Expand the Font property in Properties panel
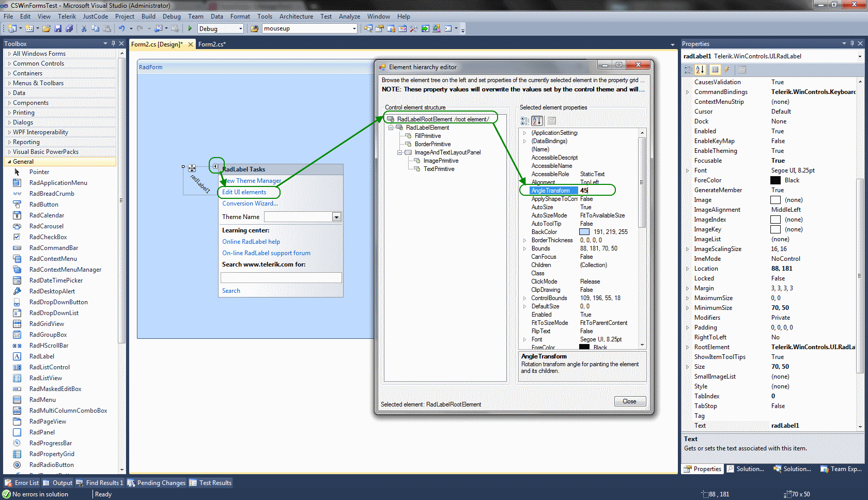This screenshot has width=868, height=500. pos(687,170)
